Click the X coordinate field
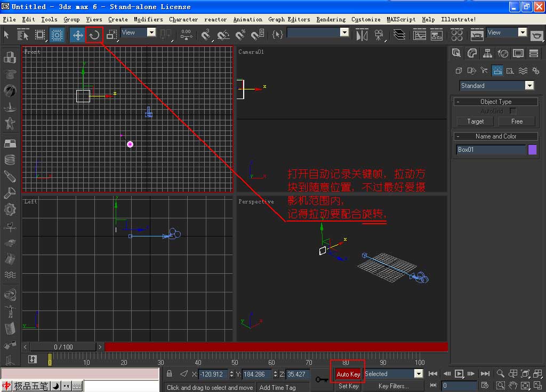The width and height of the screenshot is (546, 392). coord(214,374)
